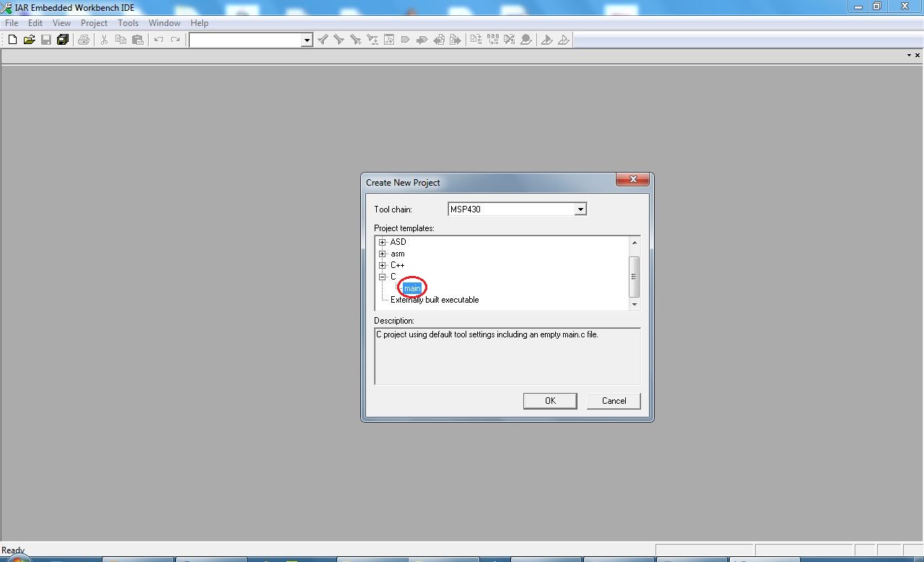Collapse the C template node
Screen dimensions: 924x562
383,277
